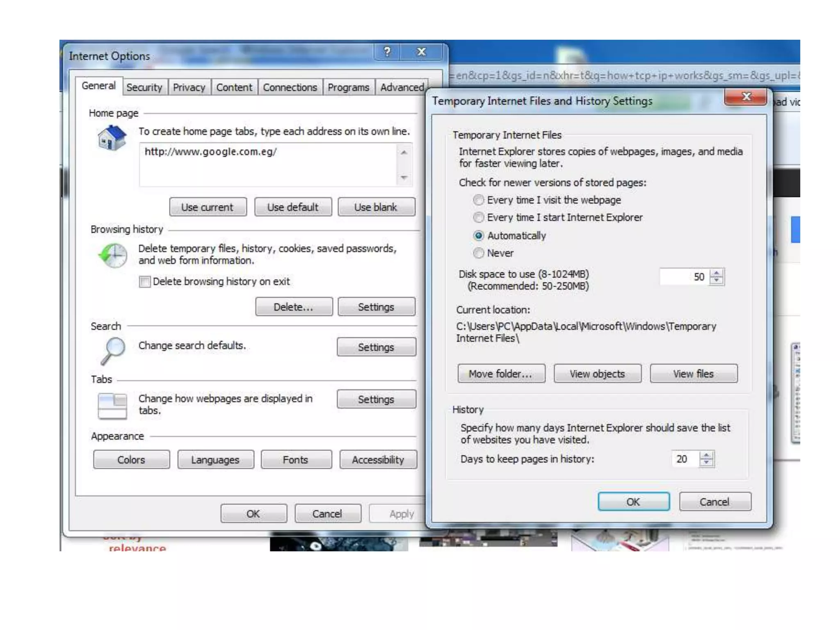The image size is (840, 630).
Task: Click the home page URL text field
Action: click(x=267, y=165)
